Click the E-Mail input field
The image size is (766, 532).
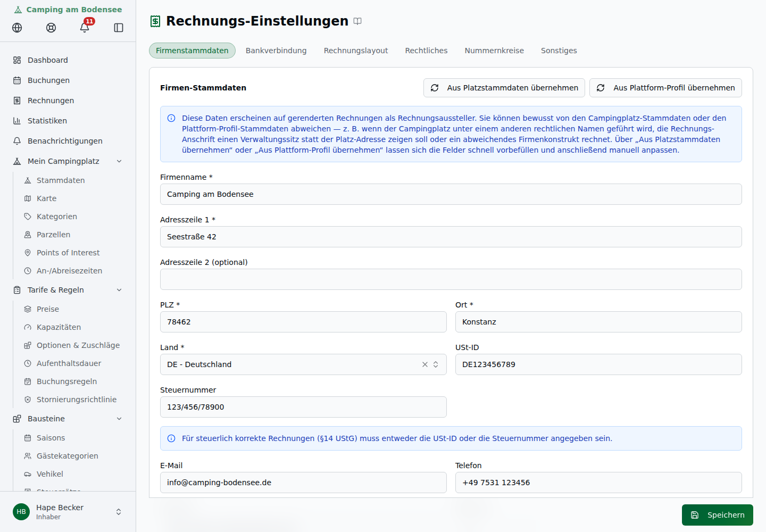(303, 483)
